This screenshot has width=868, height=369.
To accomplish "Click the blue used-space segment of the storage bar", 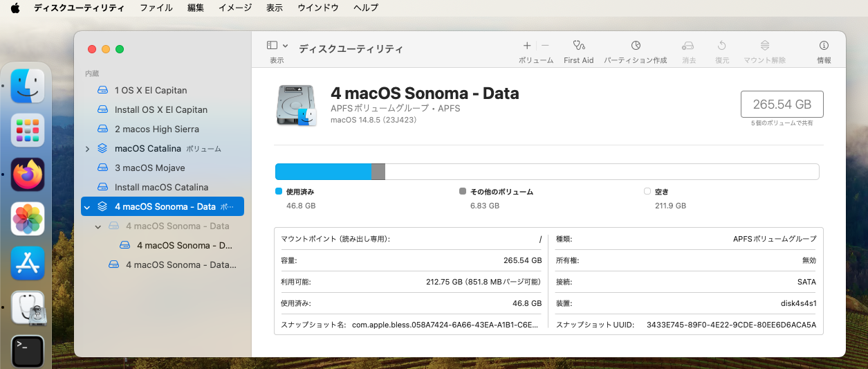I will click(323, 172).
